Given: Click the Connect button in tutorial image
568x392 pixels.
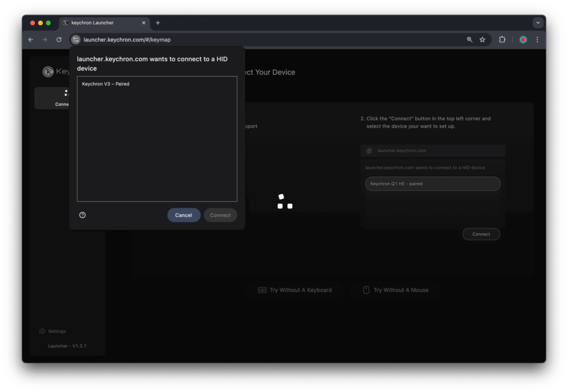Looking at the screenshot, I should [481, 234].
